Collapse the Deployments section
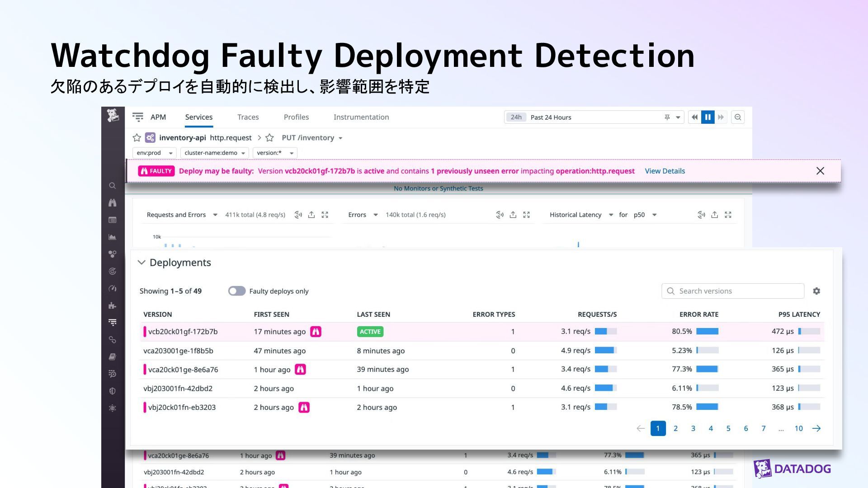This screenshot has height=488, width=868. click(142, 263)
